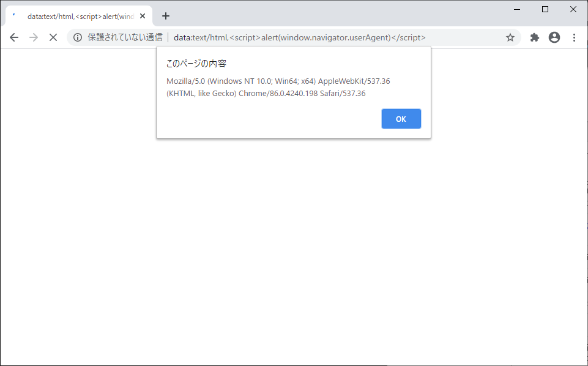Click the Mozilla/5.0 user agent text line

pyautogui.click(x=278, y=81)
